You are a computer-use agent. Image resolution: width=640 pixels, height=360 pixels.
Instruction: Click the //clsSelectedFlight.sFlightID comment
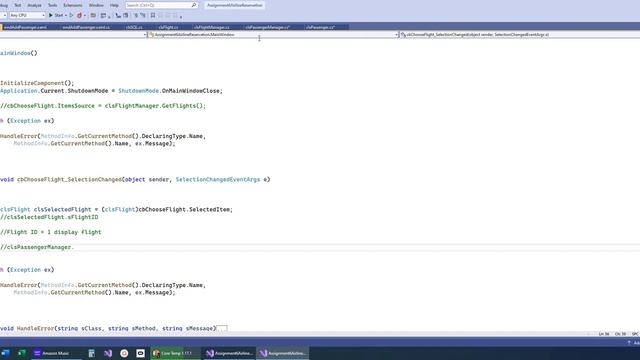[x=49, y=217]
